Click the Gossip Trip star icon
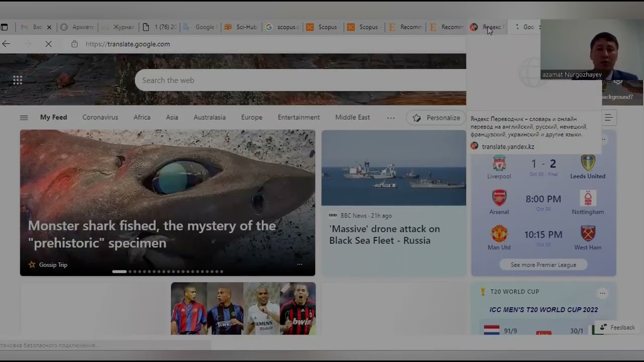 click(32, 264)
